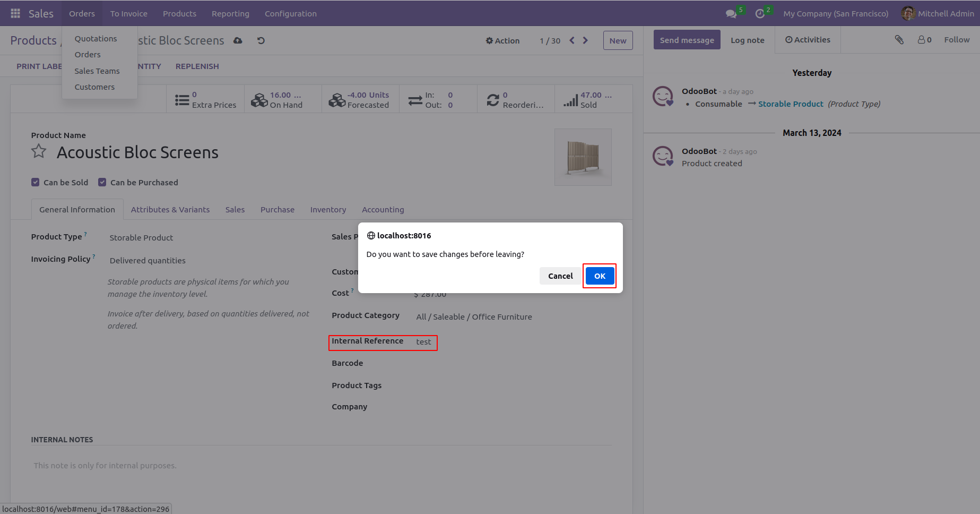This screenshot has width=980, height=514.
Task: Switch to General Information tab
Action: point(77,210)
